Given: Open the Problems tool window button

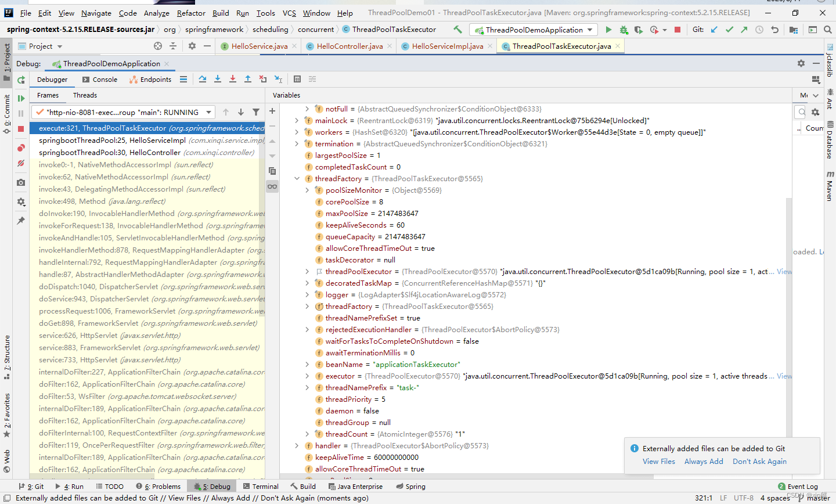Looking at the screenshot, I should click(x=158, y=487).
